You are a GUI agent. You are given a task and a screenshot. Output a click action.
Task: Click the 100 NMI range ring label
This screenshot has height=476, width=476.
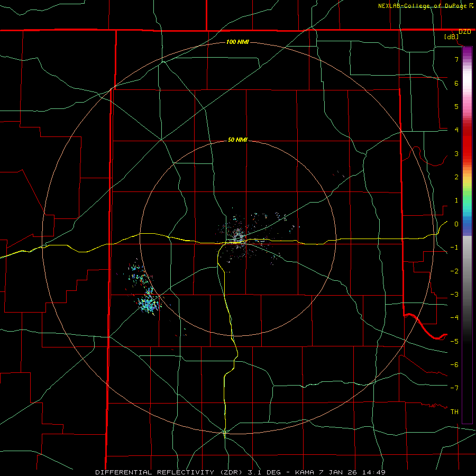click(237, 42)
